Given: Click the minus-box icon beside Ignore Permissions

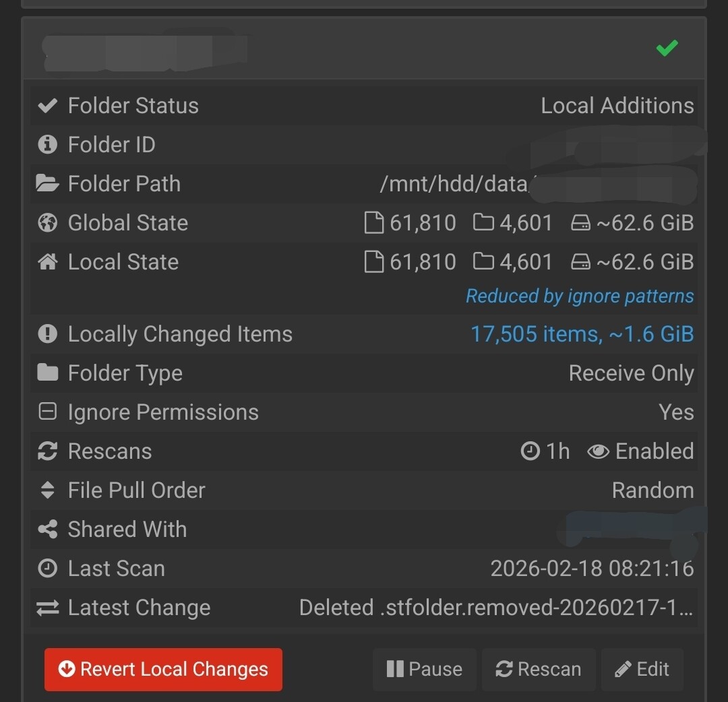Looking at the screenshot, I should coord(48,412).
